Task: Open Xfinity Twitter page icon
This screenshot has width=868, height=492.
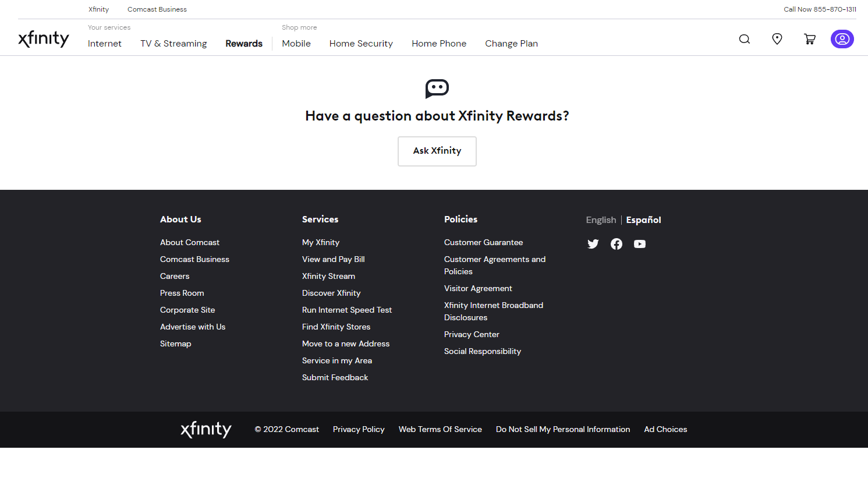Action: pos(593,244)
